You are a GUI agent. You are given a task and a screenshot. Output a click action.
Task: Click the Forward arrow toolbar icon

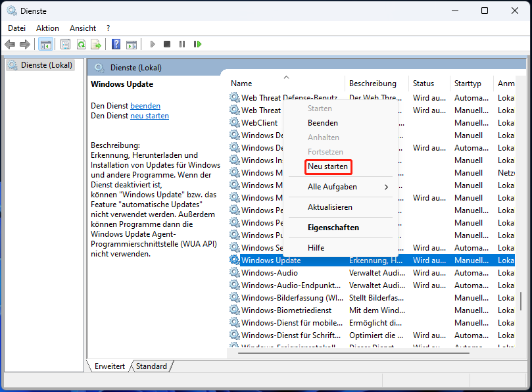pyautogui.click(x=25, y=44)
